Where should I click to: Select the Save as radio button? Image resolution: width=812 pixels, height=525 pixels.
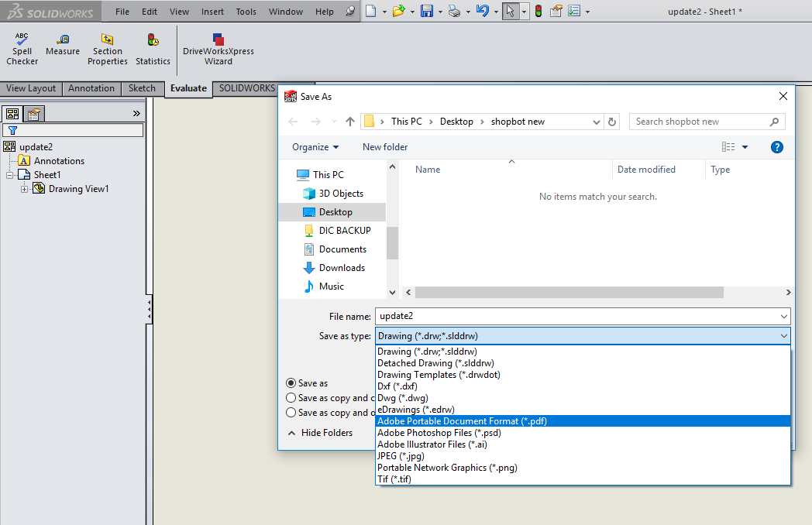291,383
